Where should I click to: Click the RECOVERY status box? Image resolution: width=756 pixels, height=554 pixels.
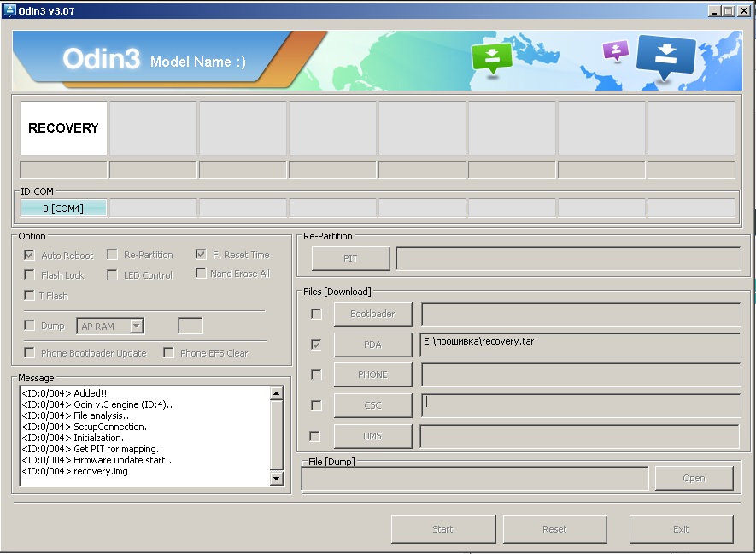(63, 128)
